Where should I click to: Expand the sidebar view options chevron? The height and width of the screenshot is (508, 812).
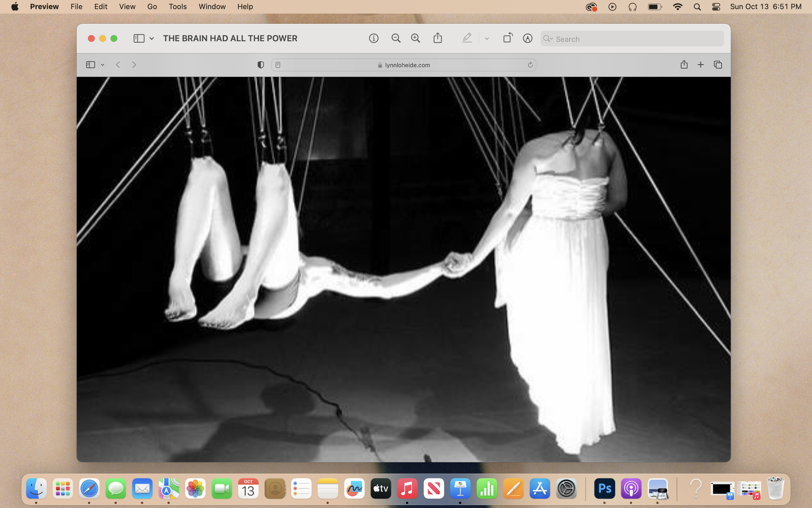(x=152, y=39)
